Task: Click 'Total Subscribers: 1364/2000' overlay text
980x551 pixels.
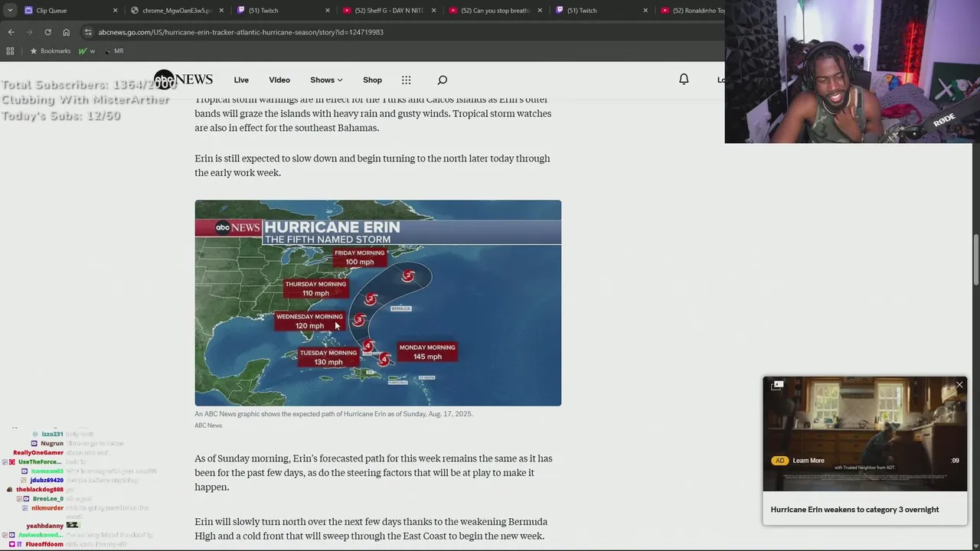Action: click(x=88, y=85)
